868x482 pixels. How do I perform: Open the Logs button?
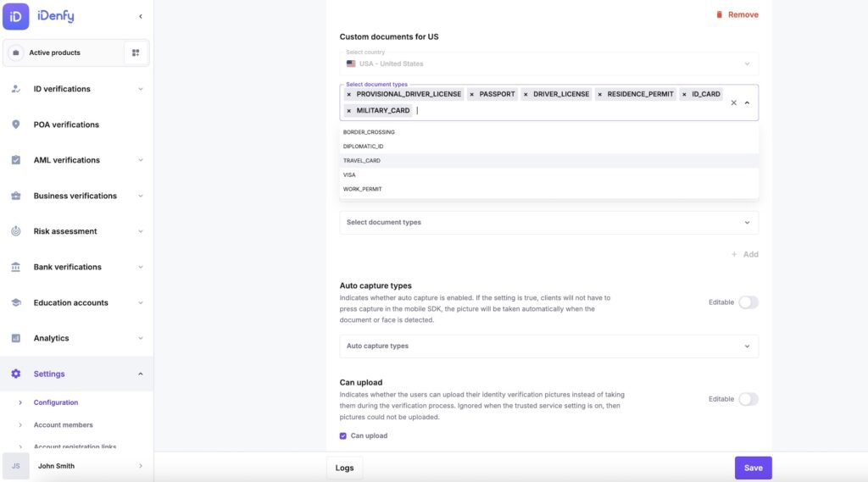[x=344, y=468]
